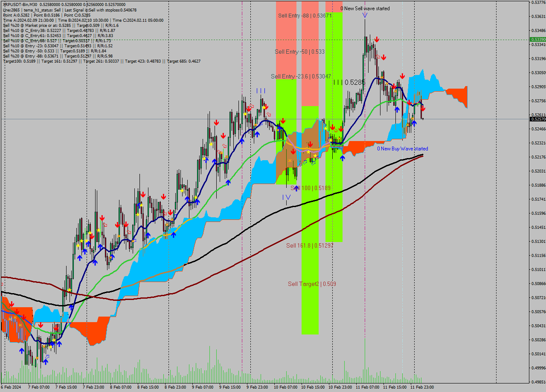Click the 6 Feb 2024 date label
Screen dimensions: 546x392
point(11,387)
